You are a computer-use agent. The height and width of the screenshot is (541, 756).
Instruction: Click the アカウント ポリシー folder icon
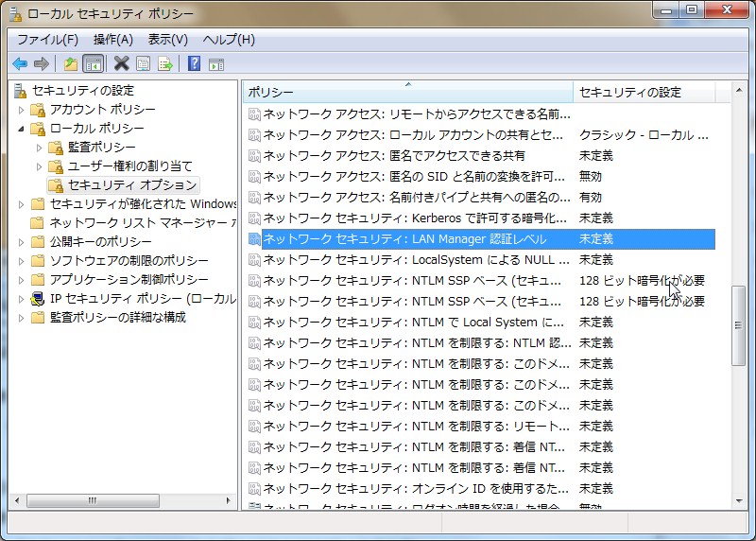38,110
